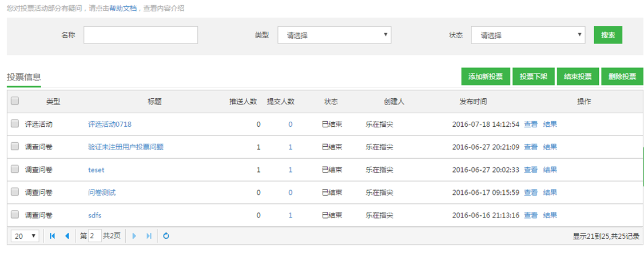Sort by the 发布时间 column header

click(x=472, y=102)
